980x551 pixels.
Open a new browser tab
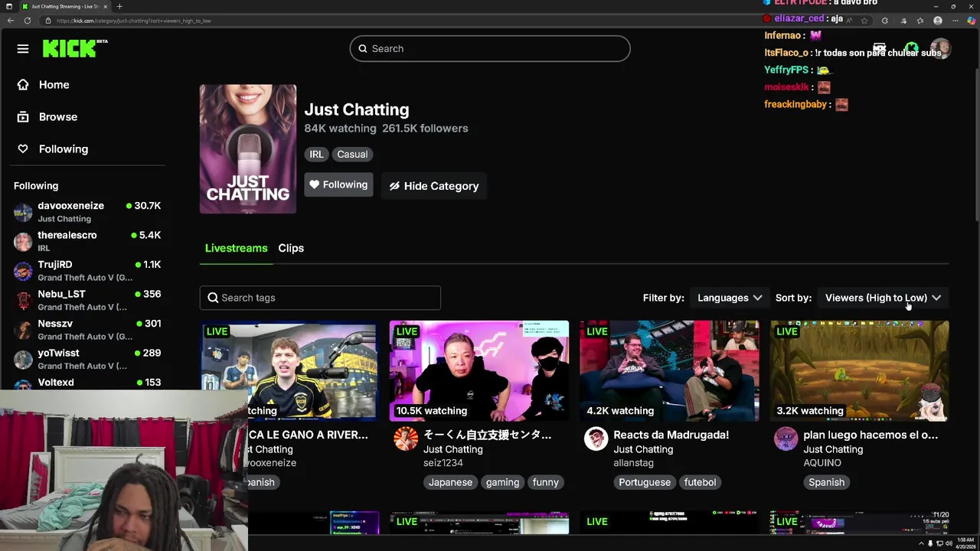pos(119,6)
